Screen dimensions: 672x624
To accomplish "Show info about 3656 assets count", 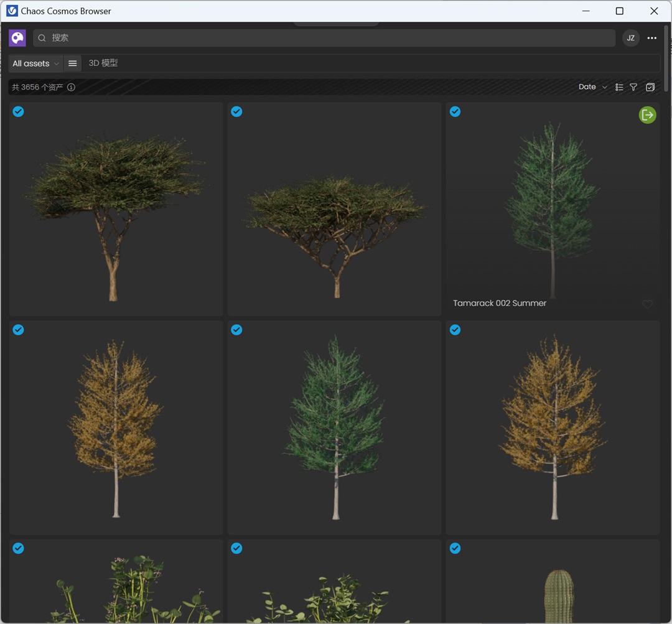I will [71, 87].
